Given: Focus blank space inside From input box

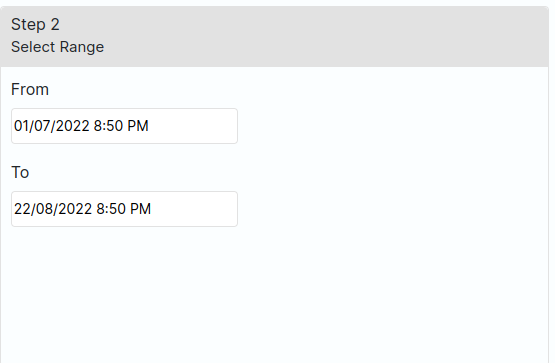Looking at the screenshot, I should pos(193,126).
